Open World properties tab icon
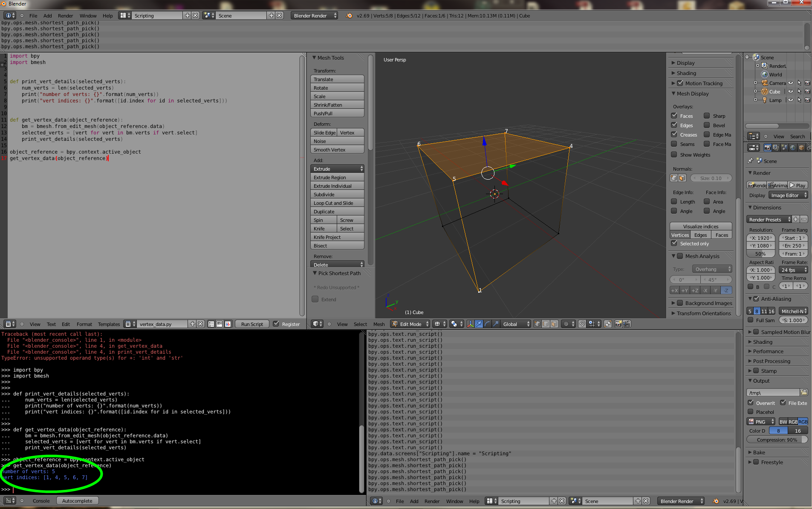Screen dimensions: 812x509 792,148
